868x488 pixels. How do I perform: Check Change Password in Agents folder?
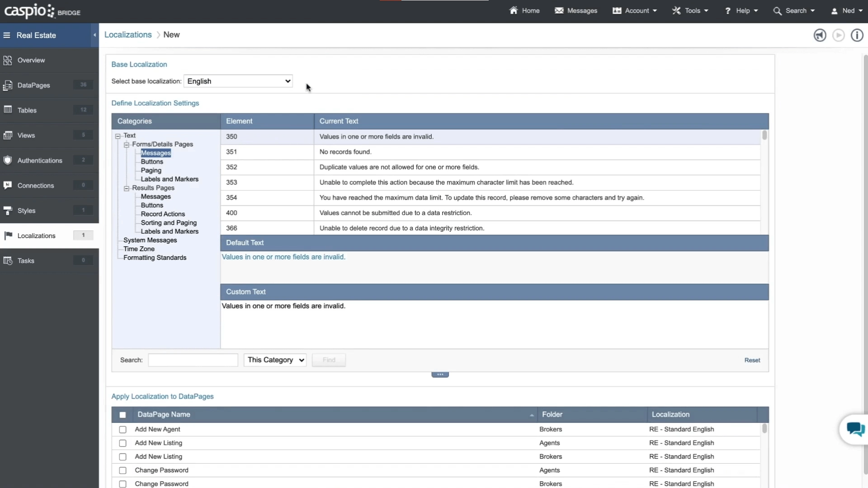(x=123, y=470)
